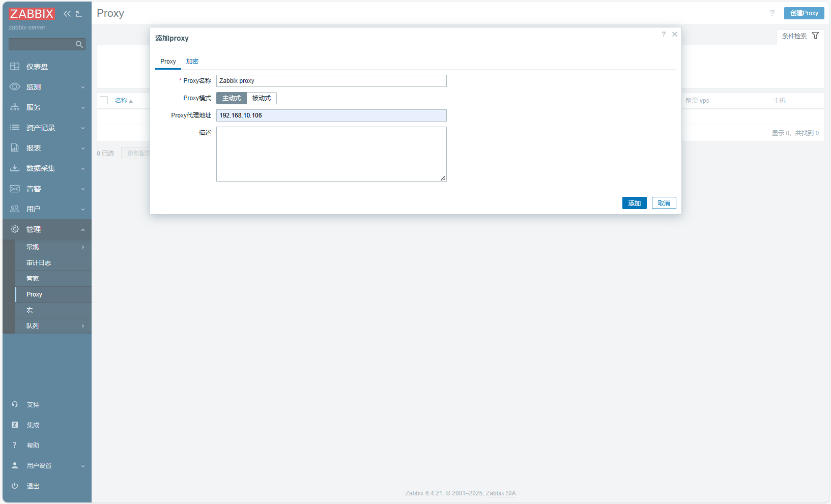
Task: Expand the 服务 menu chevron
Action: [83, 108]
